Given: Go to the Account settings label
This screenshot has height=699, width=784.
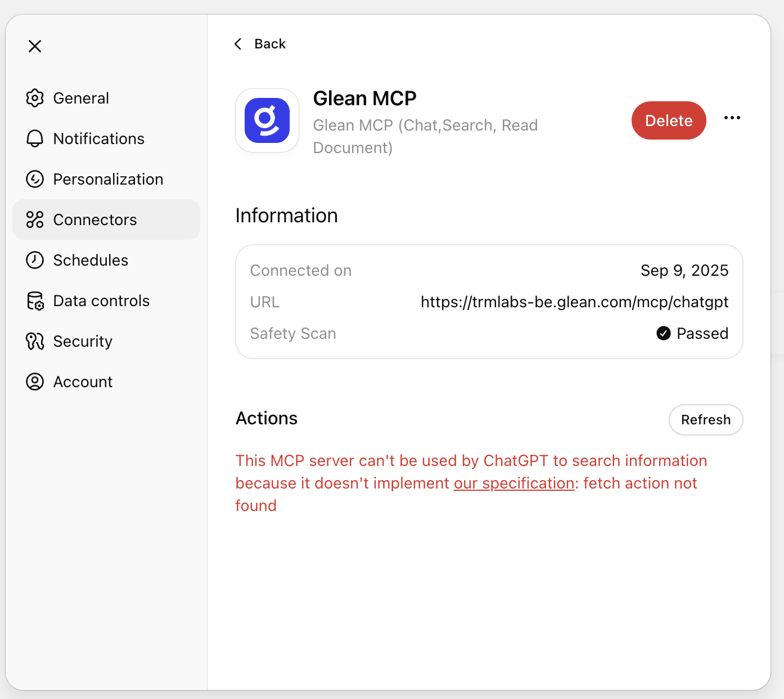Looking at the screenshot, I should [83, 382].
